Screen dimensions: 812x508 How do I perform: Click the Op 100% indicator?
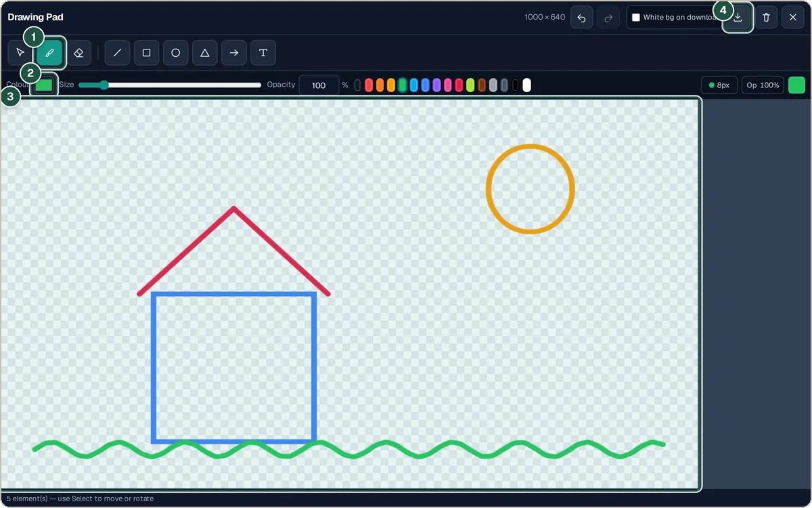tap(763, 85)
